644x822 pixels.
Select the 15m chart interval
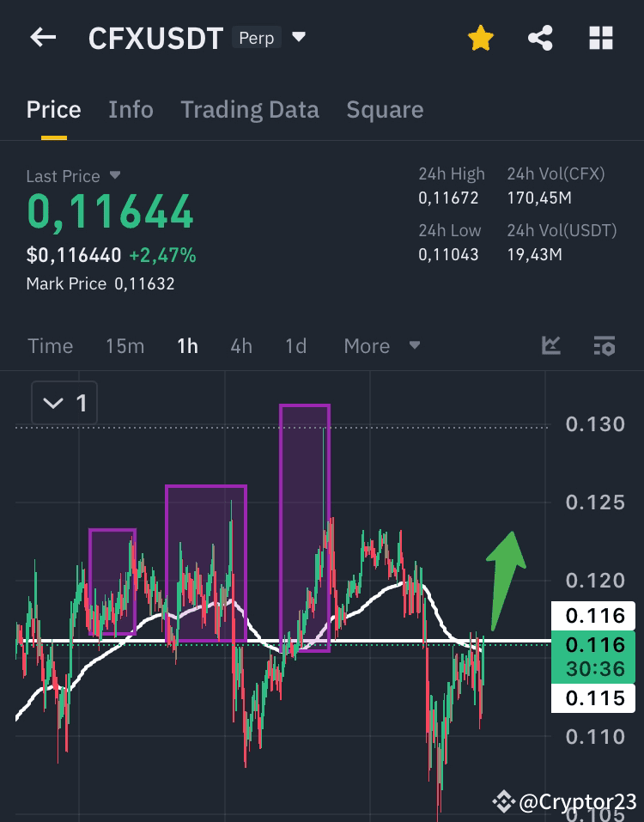(x=125, y=346)
